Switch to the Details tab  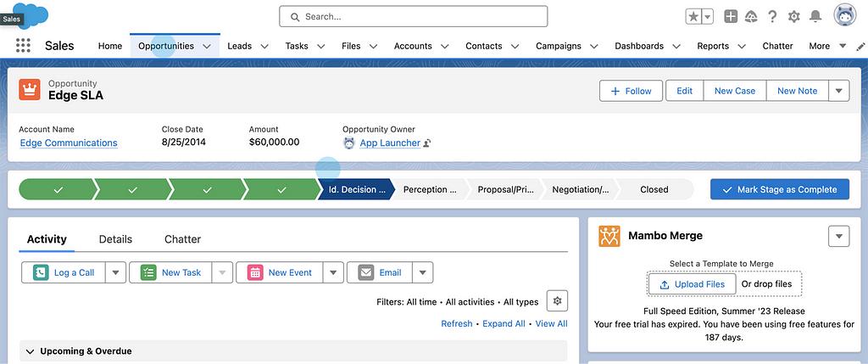[x=115, y=239]
